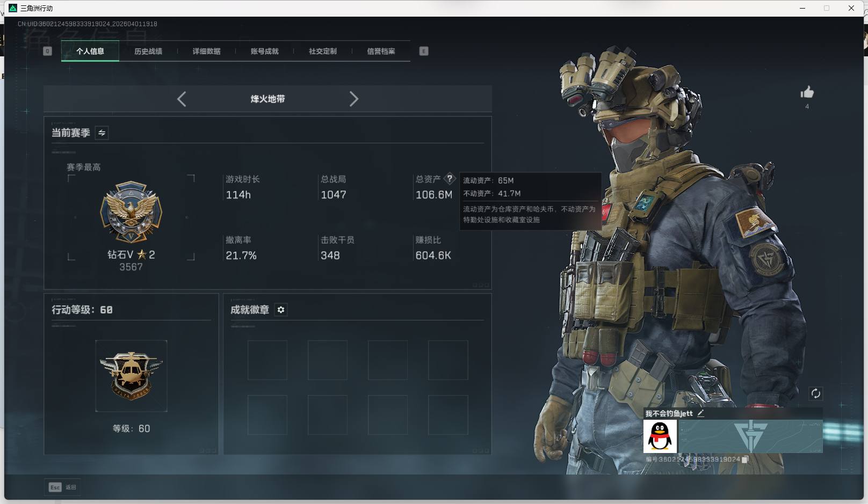868x504 pixels.
Task: Switch season using the 当前赛季 swap icon
Action: pos(102,133)
